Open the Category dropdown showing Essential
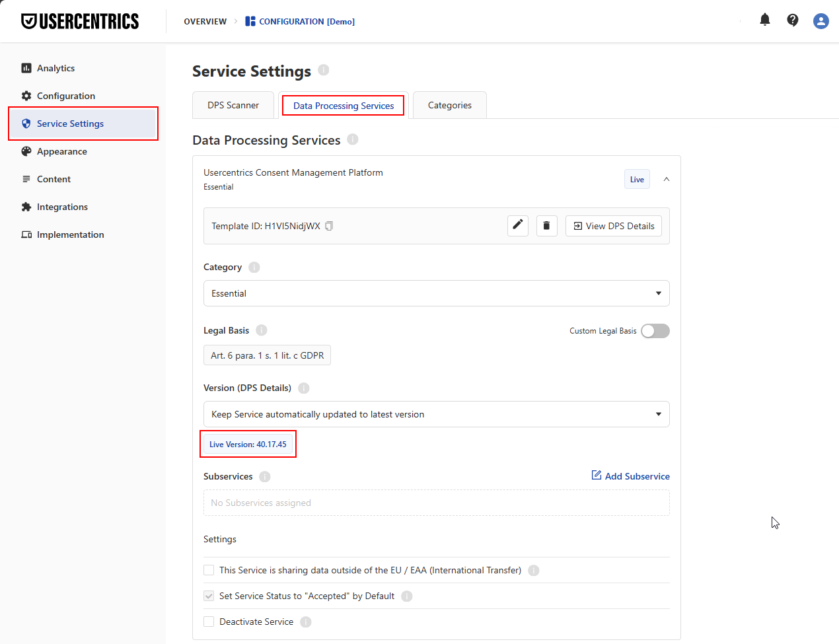 [437, 293]
